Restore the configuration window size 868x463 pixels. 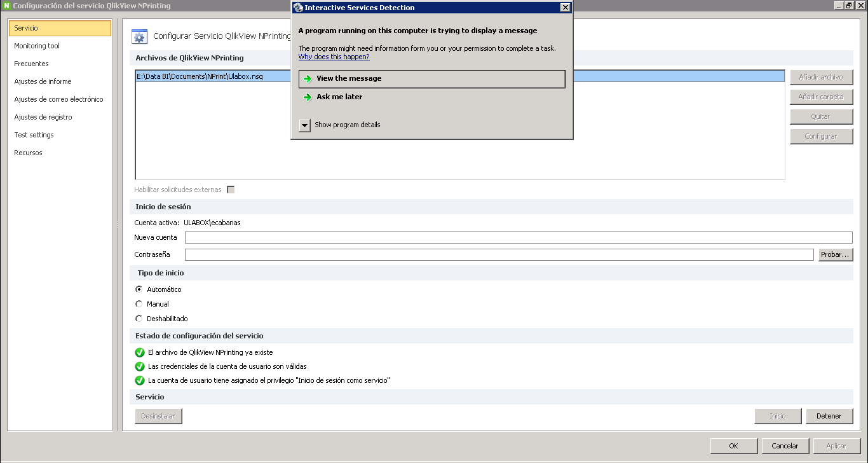(849, 5)
